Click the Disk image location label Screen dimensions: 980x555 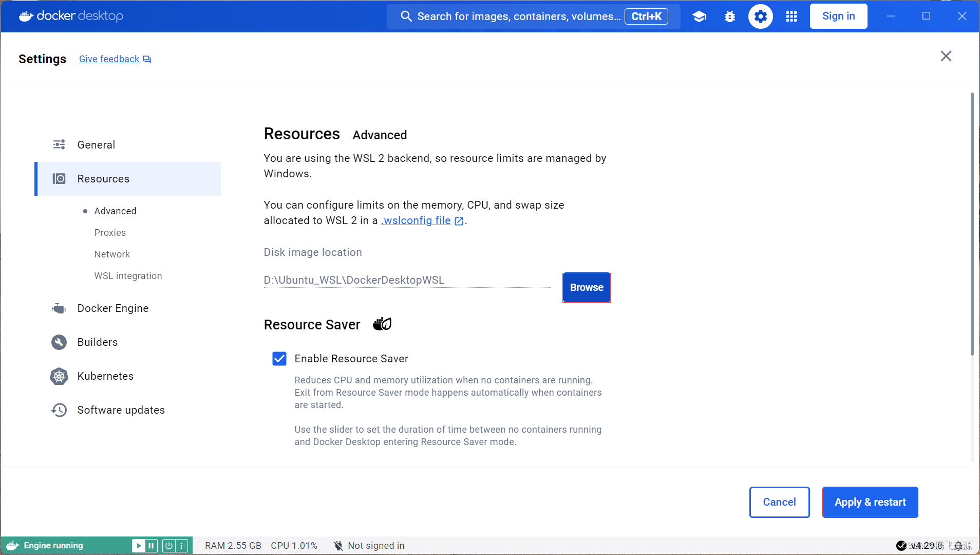[313, 252]
